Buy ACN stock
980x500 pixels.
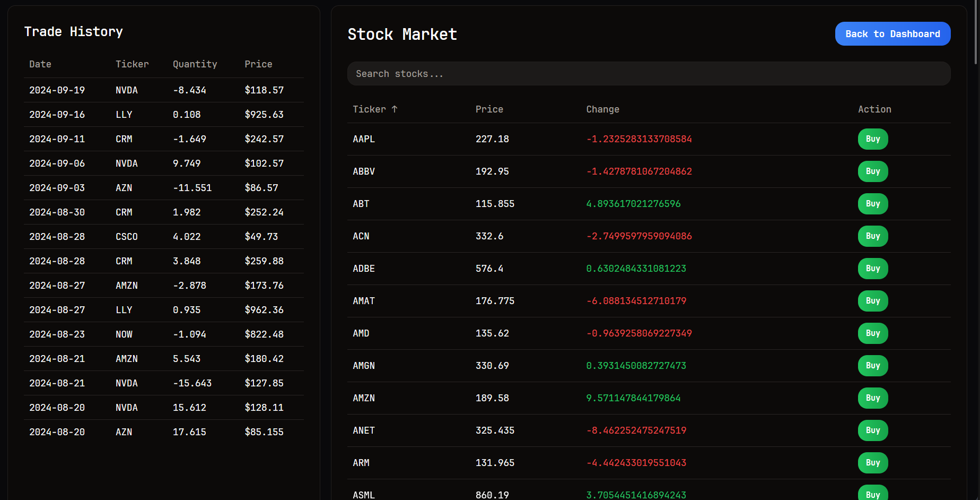pyautogui.click(x=873, y=236)
